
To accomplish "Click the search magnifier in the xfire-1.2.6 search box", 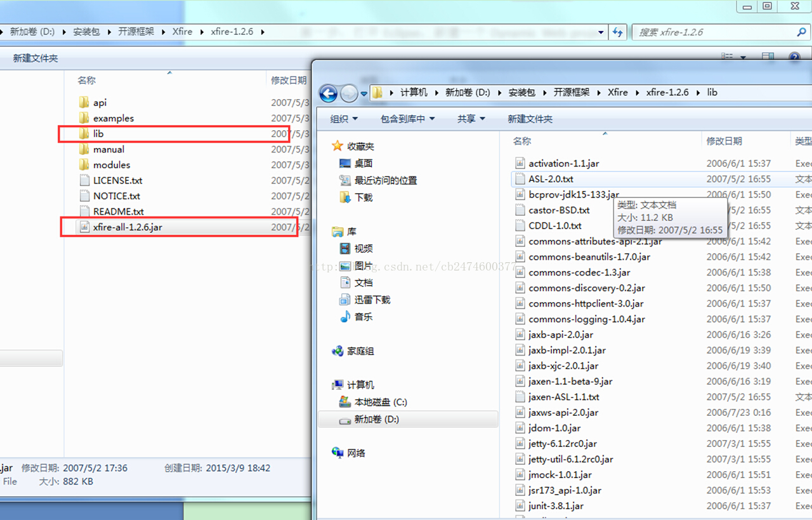I will click(x=801, y=32).
